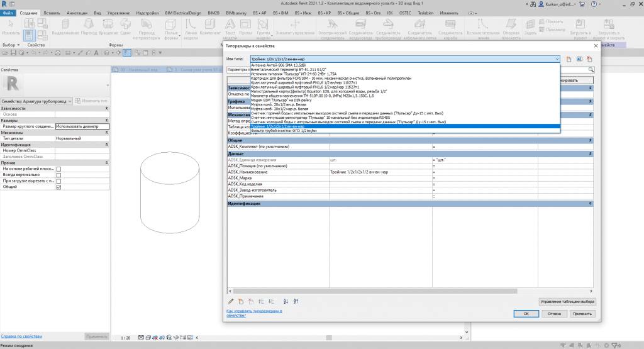Click the OK button
Screen dimensions: 644x349
pyautogui.click(x=526, y=314)
